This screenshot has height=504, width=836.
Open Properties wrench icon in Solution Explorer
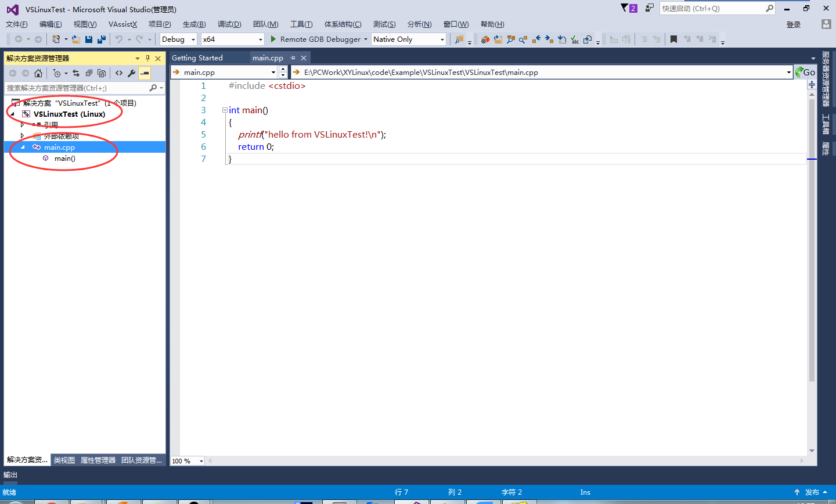[132, 73]
